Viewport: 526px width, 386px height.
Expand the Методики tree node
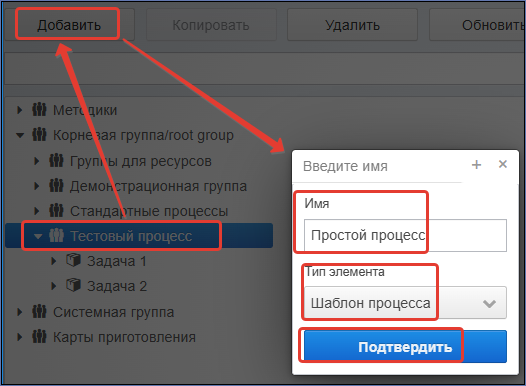20,110
